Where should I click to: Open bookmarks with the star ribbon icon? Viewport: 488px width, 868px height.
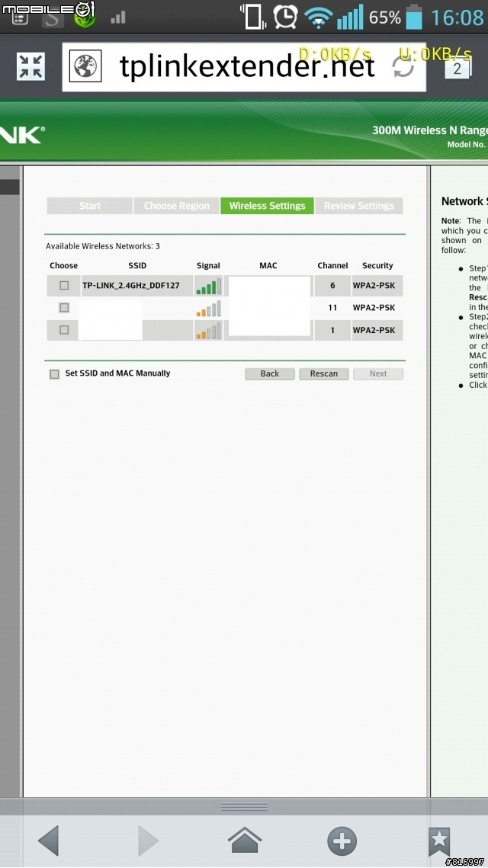(x=439, y=841)
